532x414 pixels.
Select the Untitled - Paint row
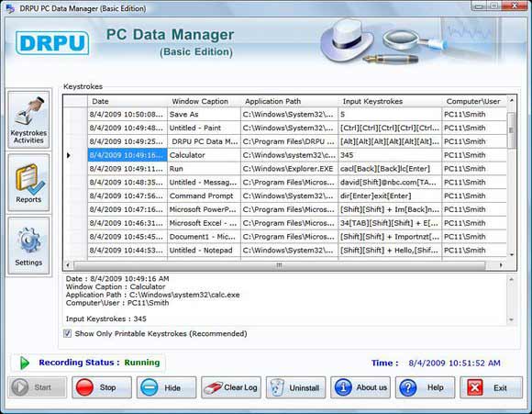tap(204, 128)
